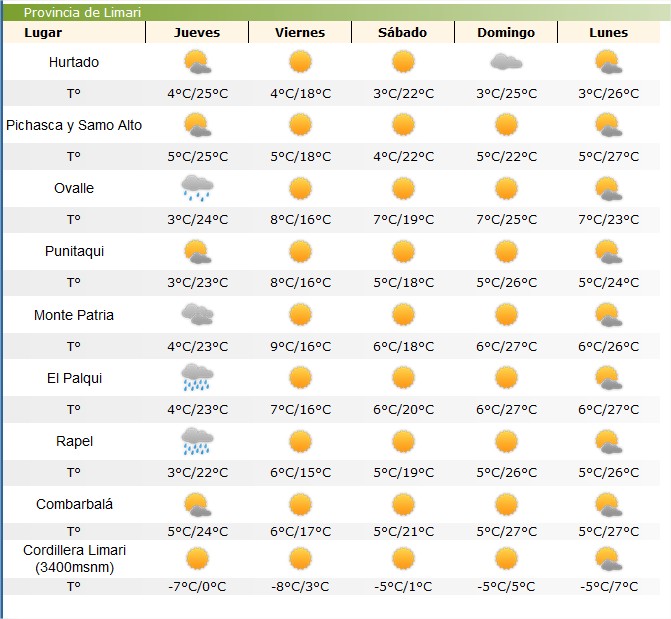
Task: Select the Jueves column header
Action: (x=197, y=32)
